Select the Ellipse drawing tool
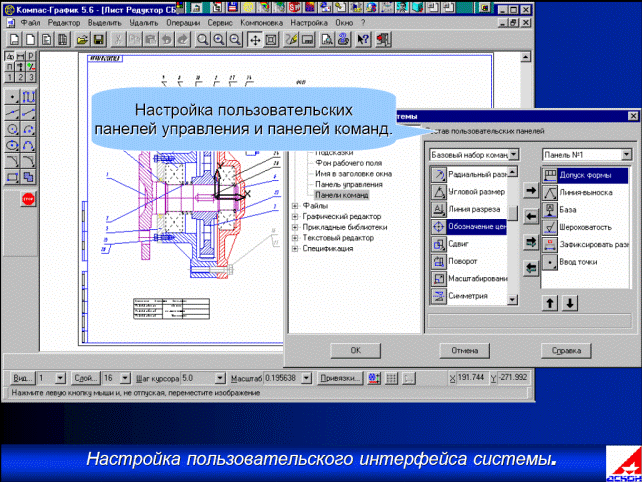The height and width of the screenshot is (482, 642). (x=12, y=145)
